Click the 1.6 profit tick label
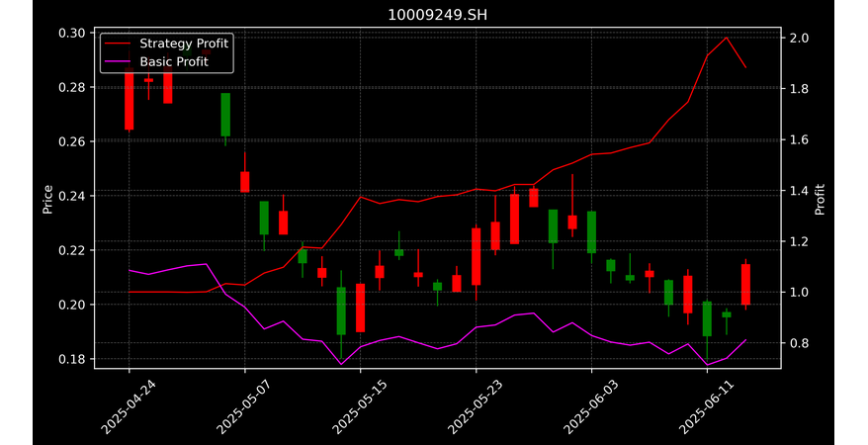 tap(799, 140)
